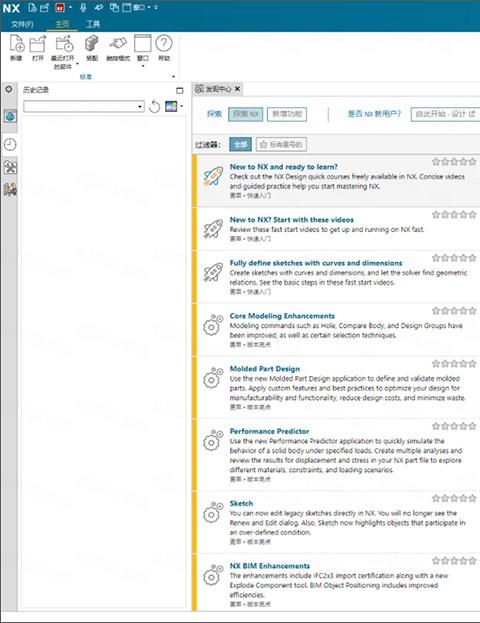The height and width of the screenshot is (623, 480).
Task: Click the picture view icon in the history panel
Action: pos(171,106)
